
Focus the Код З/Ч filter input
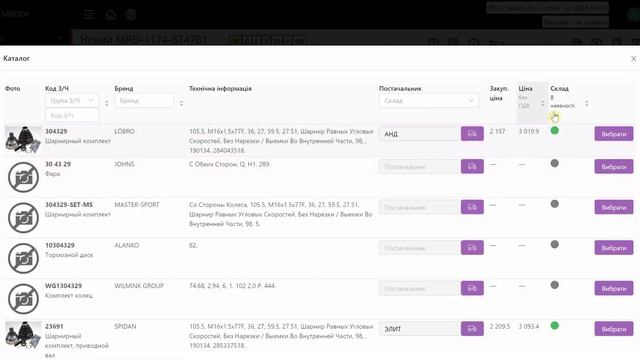[x=72, y=116]
